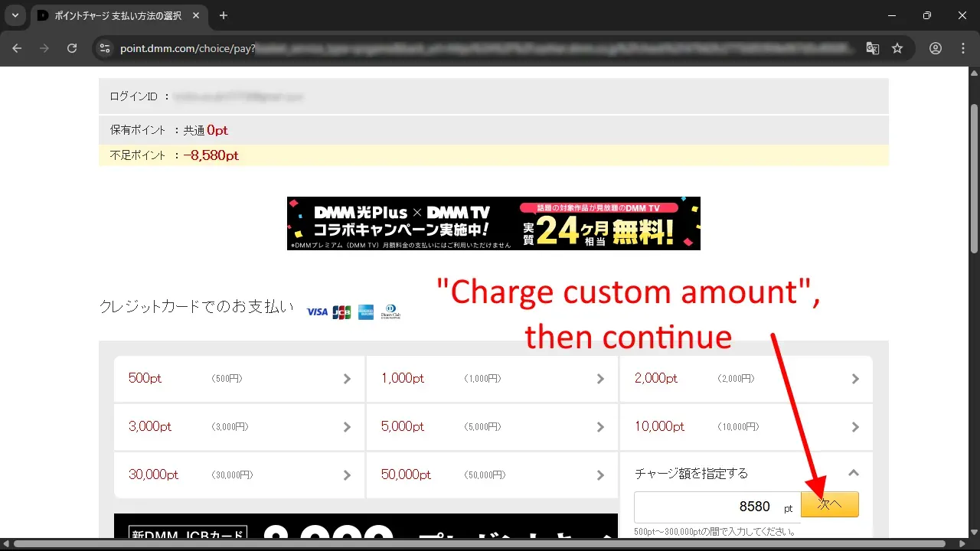The width and height of the screenshot is (980, 551).
Task: Click the 新DMM JCBカード banner
Action: (366, 527)
